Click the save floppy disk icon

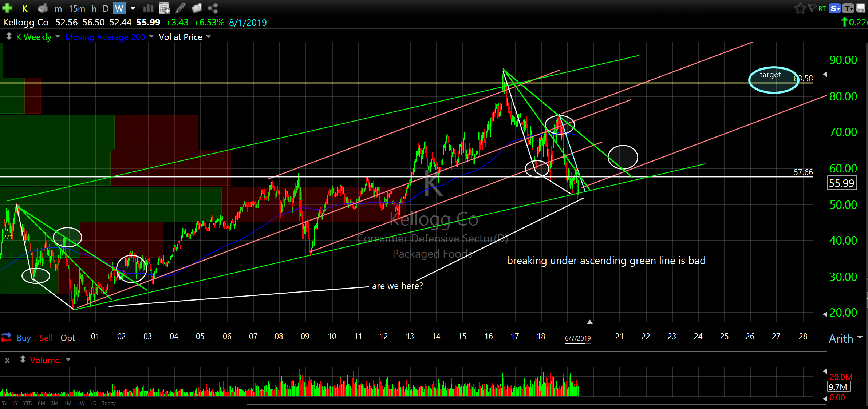coord(861,8)
